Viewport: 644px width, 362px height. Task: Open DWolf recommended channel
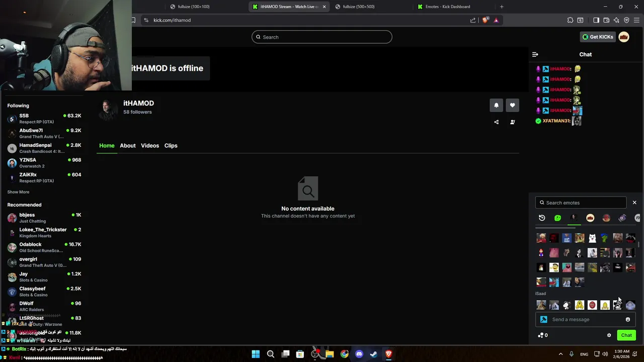(44, 306)
